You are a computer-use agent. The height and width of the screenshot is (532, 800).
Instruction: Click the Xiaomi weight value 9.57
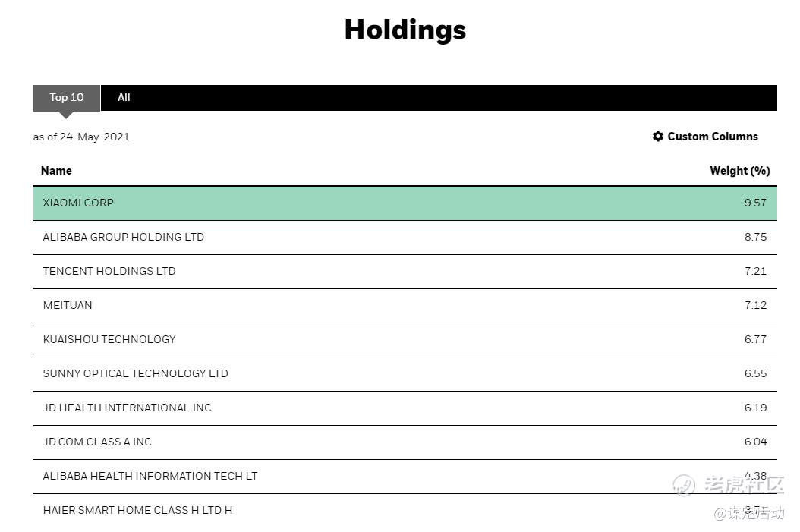click(755, 203)
